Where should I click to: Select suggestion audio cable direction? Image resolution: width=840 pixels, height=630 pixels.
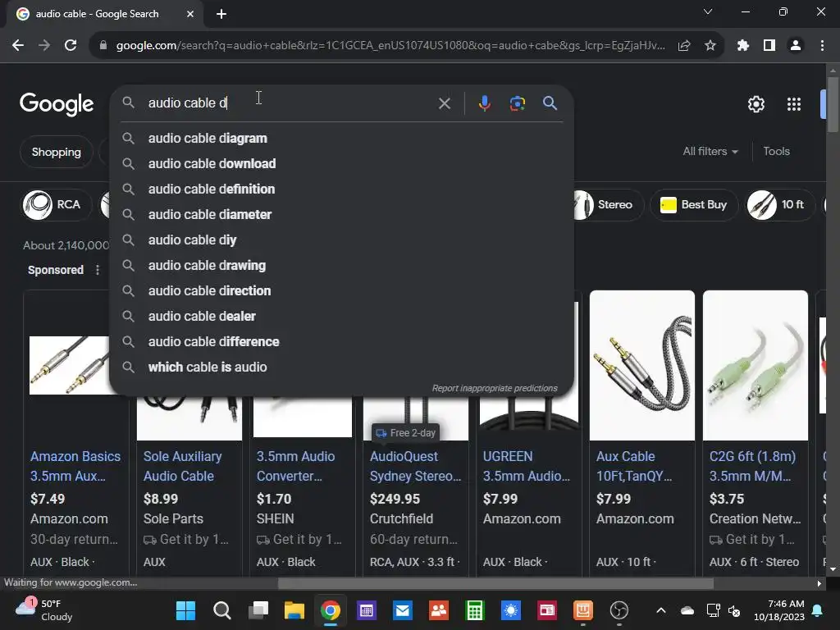[x=340, y=291]
